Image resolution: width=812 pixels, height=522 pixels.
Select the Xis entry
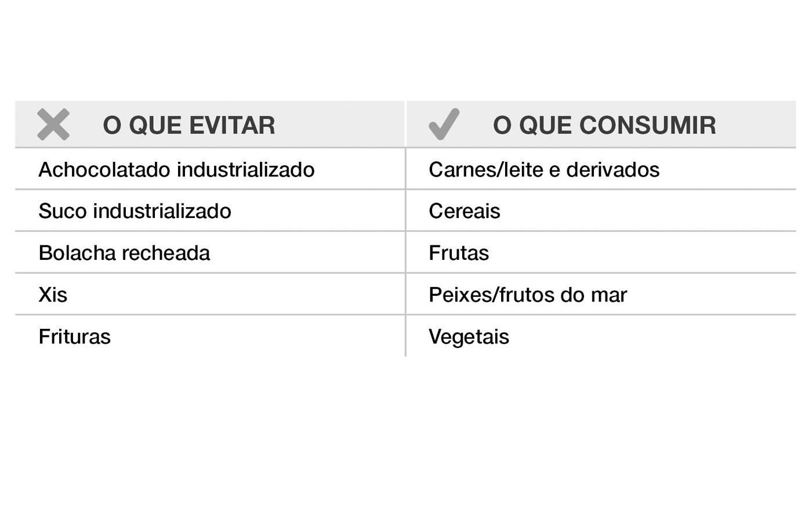click(x=53, y=295)
